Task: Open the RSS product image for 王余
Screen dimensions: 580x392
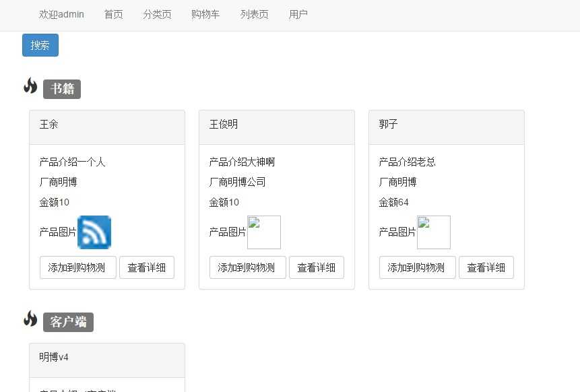Action: coord(94,232)
